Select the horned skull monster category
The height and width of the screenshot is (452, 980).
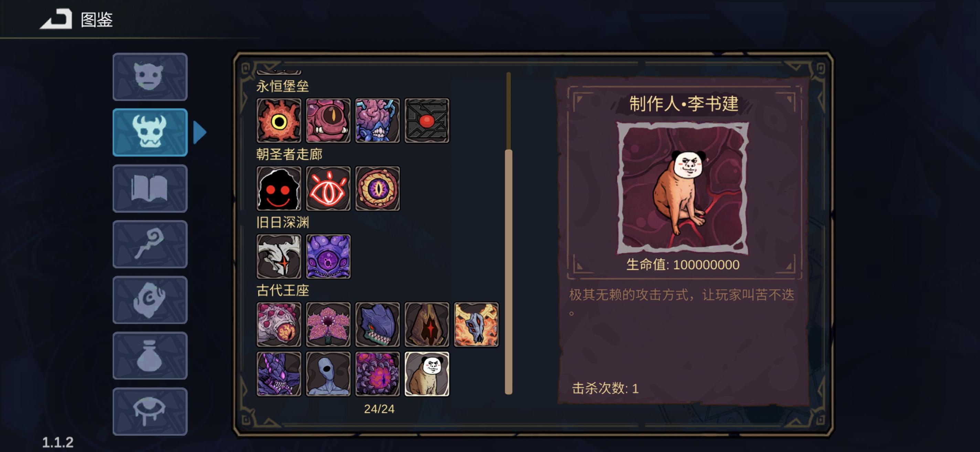[150, 133]
